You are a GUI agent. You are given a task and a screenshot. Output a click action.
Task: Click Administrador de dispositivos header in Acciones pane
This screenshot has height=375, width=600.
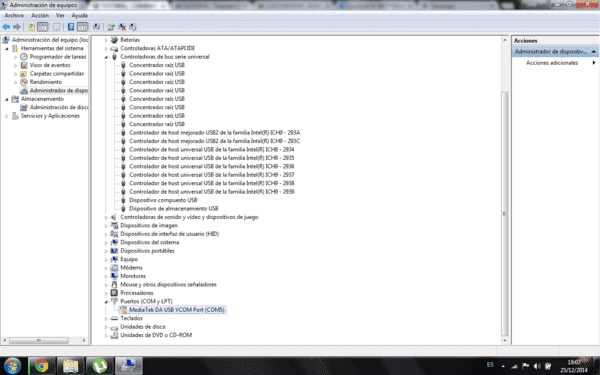click(555, 51)
